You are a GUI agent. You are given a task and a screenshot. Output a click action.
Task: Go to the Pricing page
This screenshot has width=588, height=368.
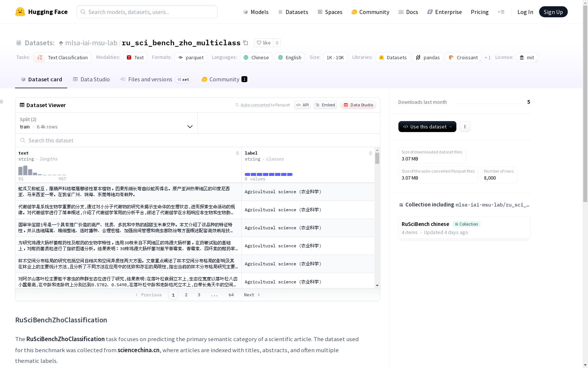[480, 12]
